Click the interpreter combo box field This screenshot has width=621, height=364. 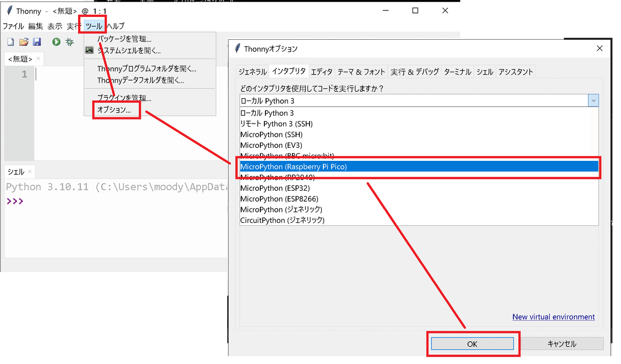click(x=419, y=101)
